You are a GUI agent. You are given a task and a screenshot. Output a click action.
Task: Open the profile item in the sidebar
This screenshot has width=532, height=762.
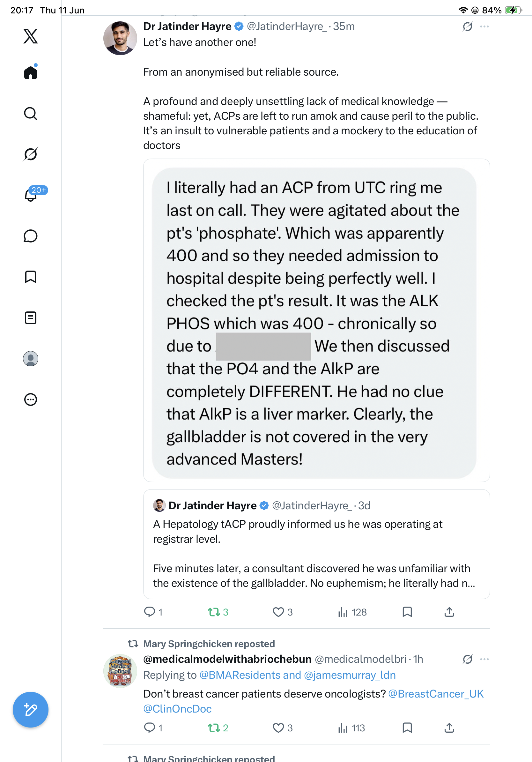coord(31,358)
